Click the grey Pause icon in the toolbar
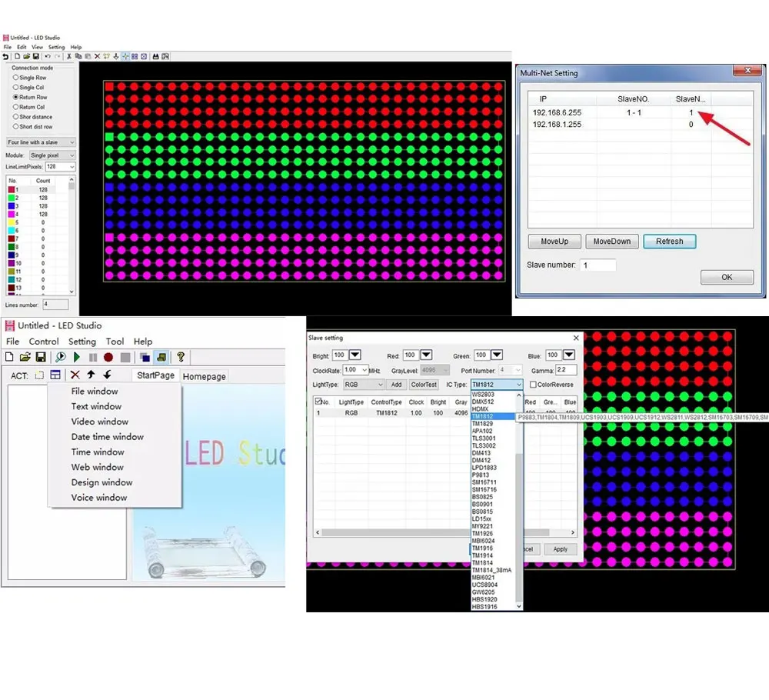This screenshot has width=769, height=700. 93,357
